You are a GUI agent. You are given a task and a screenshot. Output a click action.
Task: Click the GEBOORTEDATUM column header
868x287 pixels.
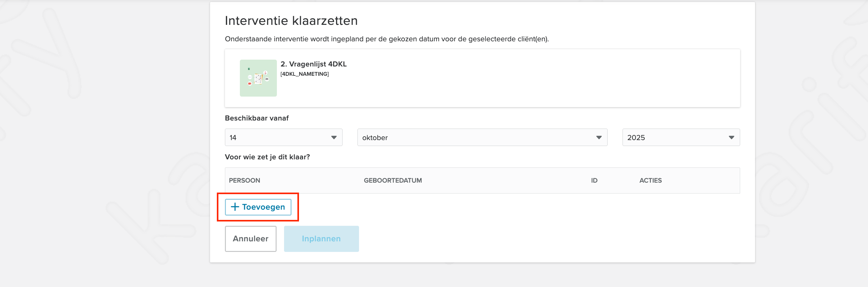[x=393, y=181]
